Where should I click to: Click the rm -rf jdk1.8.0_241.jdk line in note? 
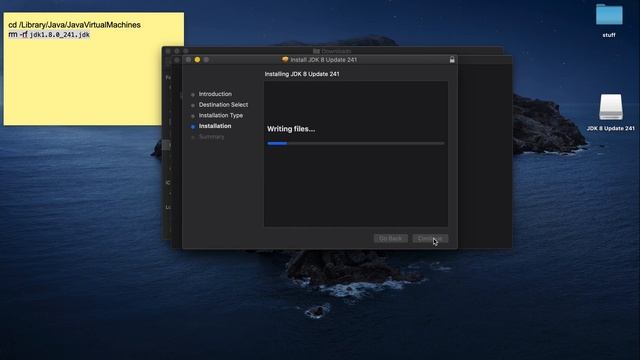pos(49,35)
